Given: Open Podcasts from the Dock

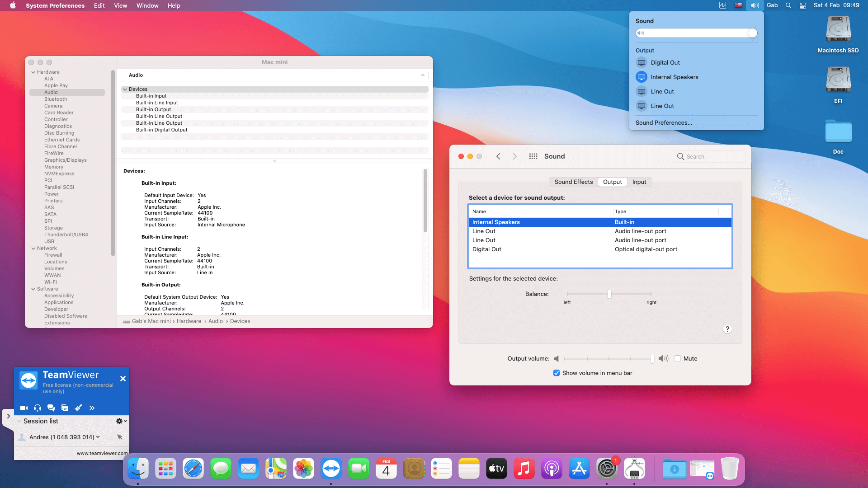Looking at the screenshot, I should click(x=552, y=469).
